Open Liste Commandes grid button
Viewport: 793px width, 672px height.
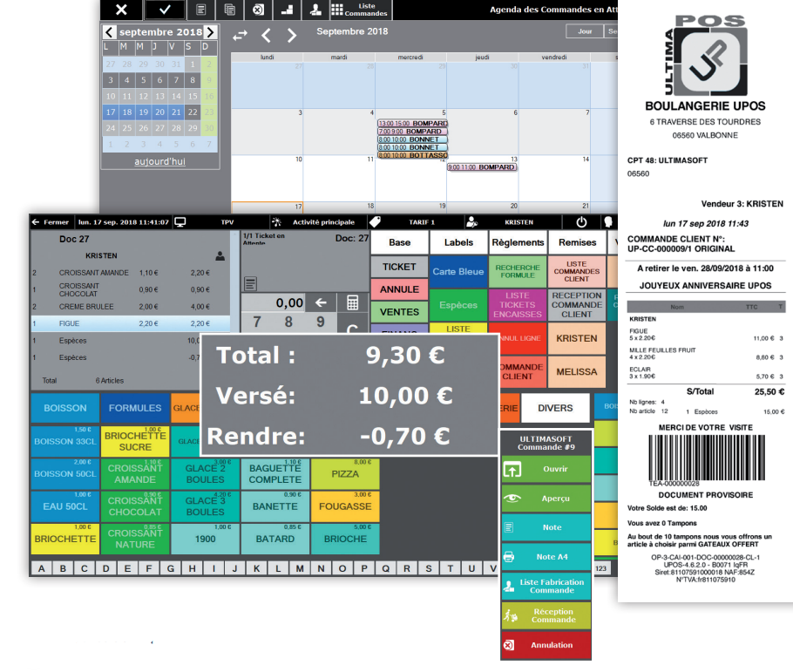360,10
